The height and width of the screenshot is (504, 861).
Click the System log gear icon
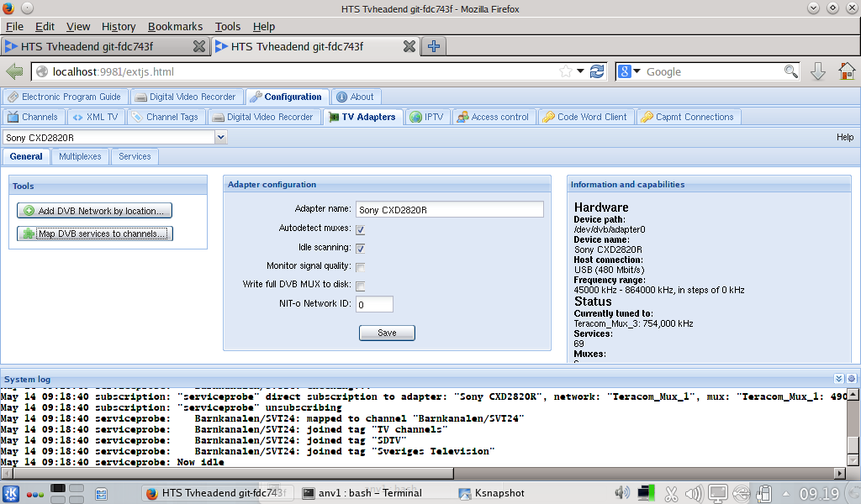(852, 379)
